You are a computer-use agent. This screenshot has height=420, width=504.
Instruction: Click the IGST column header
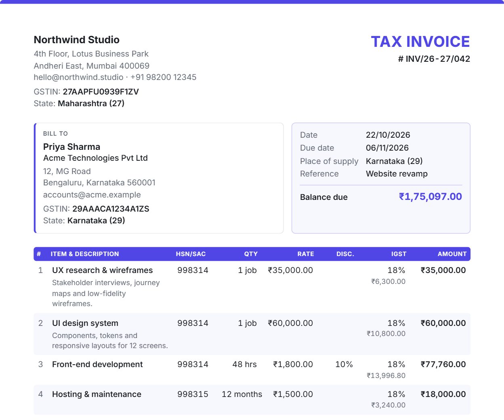pyautogui.click(x=399, y=254)
